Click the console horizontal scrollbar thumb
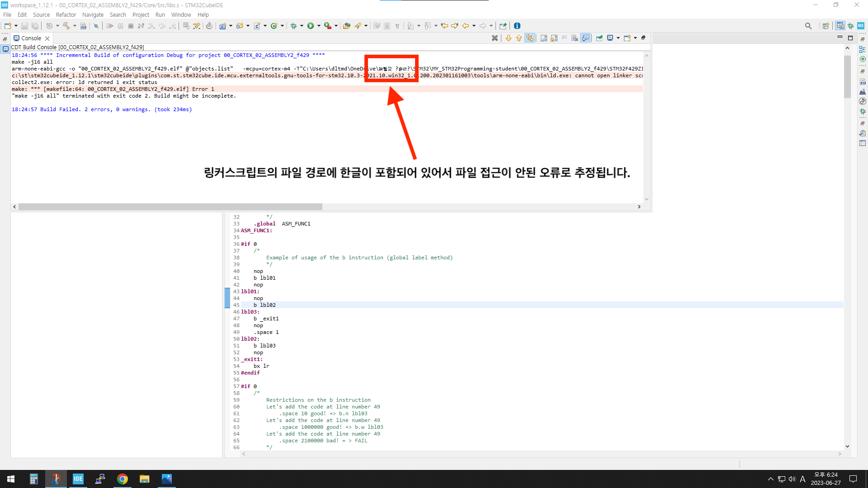 (170, 206)
